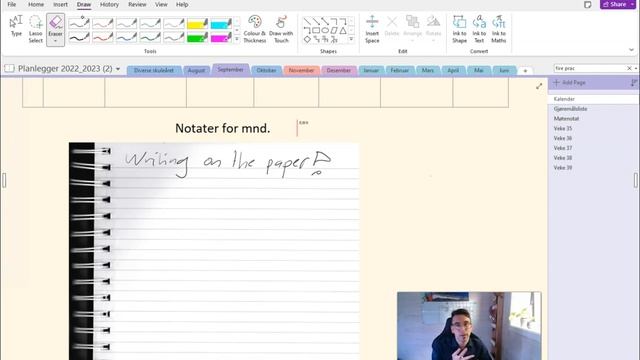
Task: Open the feed notes icon beside Share
Action: pos(587,4)
